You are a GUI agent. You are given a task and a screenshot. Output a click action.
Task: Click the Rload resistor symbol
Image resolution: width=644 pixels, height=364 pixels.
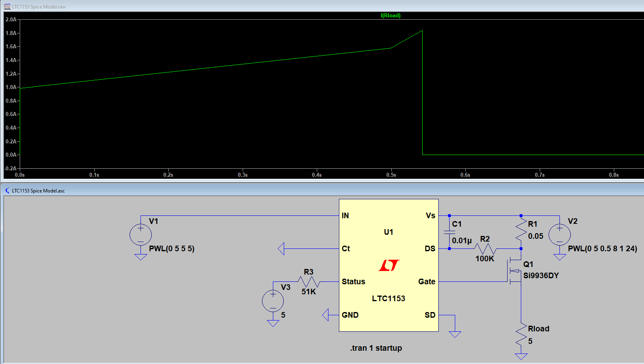521,335
